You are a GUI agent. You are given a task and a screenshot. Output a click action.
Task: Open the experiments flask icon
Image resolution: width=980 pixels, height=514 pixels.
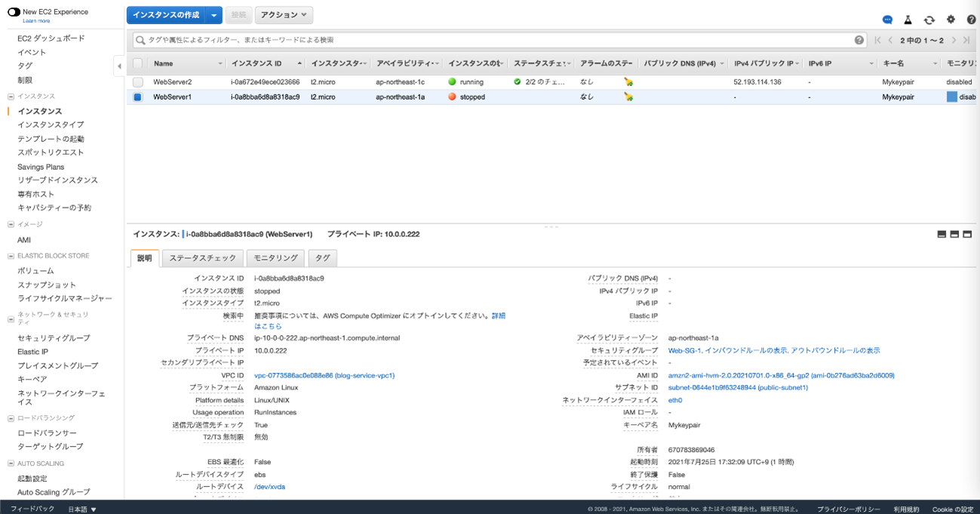[x=908, y=20]
